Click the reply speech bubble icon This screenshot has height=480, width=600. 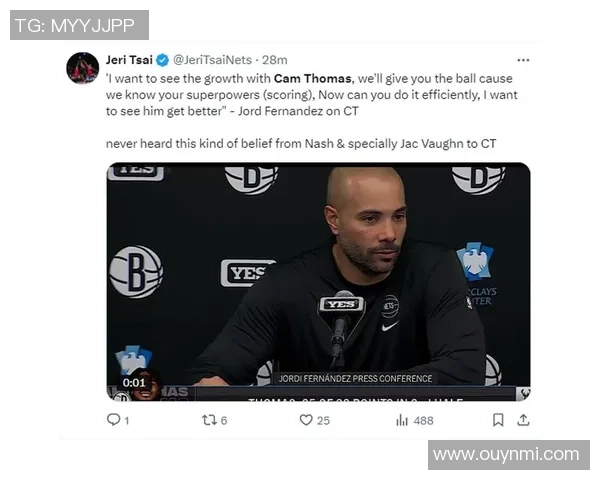click(113, 420)
